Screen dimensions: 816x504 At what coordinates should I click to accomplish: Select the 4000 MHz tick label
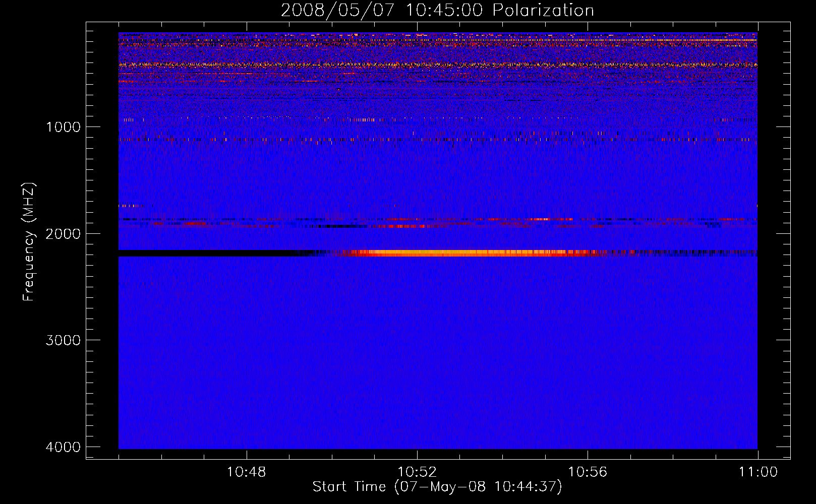coord(63,447)
